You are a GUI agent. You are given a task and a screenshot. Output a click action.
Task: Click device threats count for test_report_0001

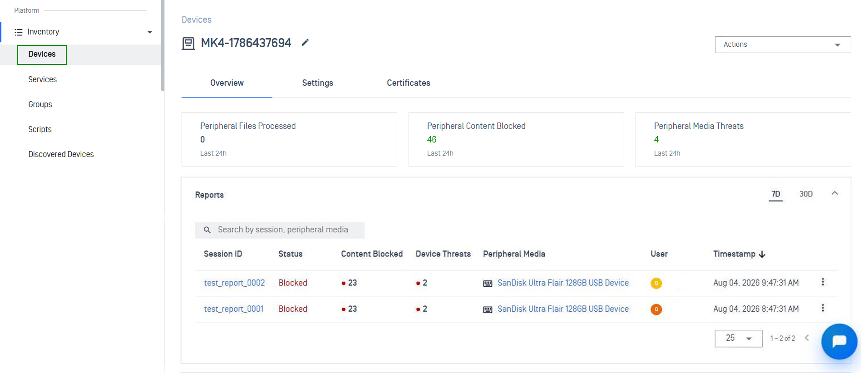(x=422, y=309)
